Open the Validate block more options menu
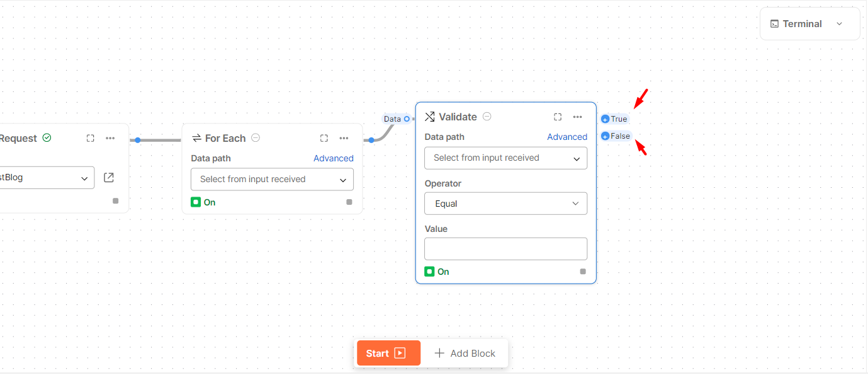 (x=577, y=117)
